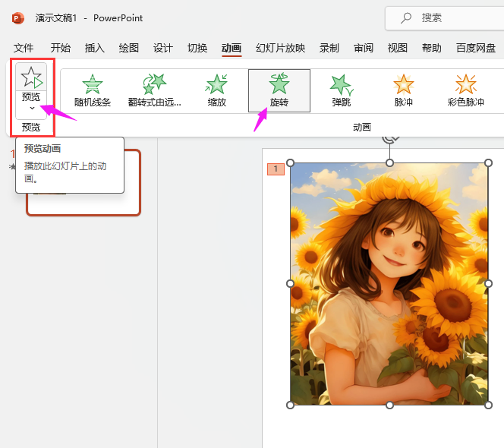Open the Design (设计) tab
This screenshot has width=504, height=448.
163,48
